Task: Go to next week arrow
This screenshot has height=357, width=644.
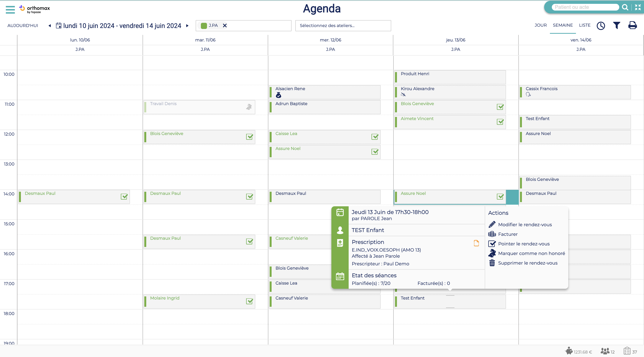Action: [187, 25]
